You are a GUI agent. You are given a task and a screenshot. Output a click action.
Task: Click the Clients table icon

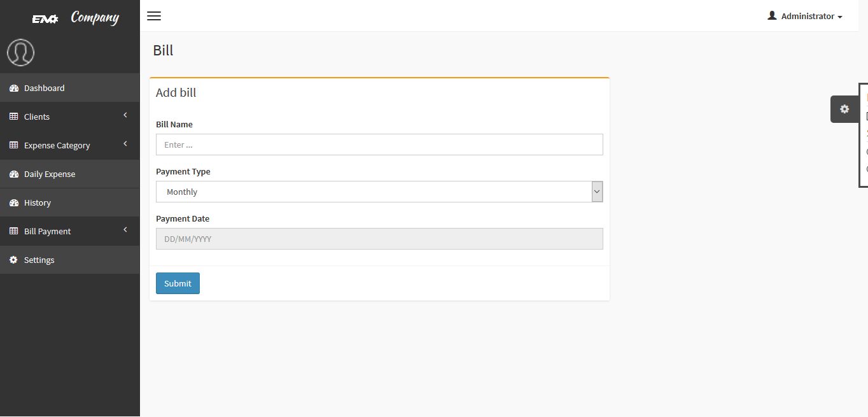[13, 117]
